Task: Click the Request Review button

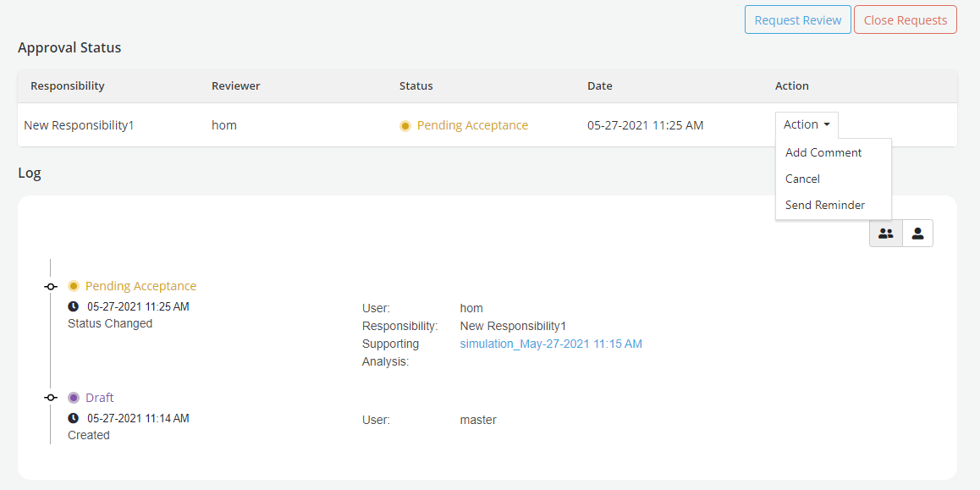Action: click(x=797, y=20)
